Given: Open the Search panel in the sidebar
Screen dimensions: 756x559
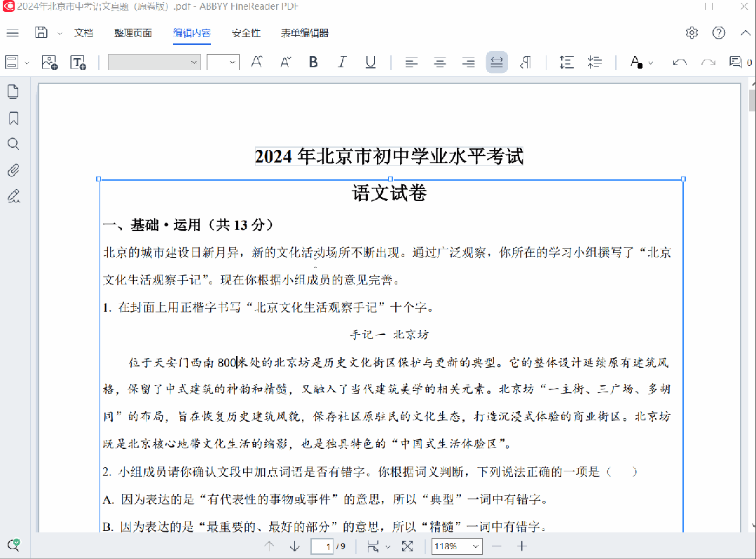Looking at the screenshot, I should point(13,144).
